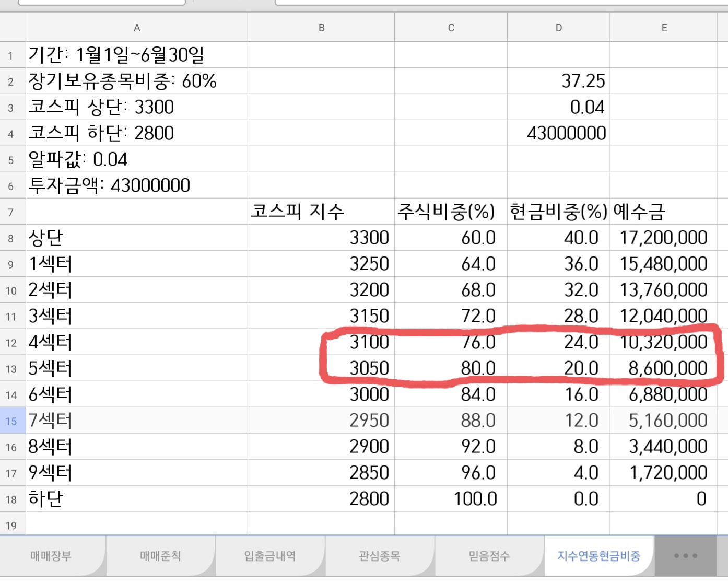Select the '2섹터' label cell
Viewport: 728px width, 583px height.
[x=137, y=290]
